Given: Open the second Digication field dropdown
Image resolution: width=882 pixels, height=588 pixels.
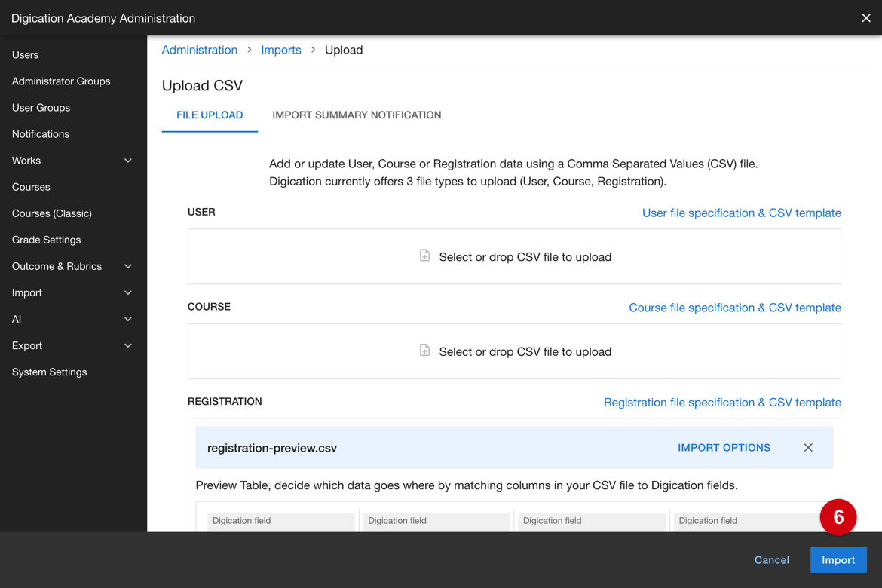Looking at the screenshot, I should (x=436, y=521).
